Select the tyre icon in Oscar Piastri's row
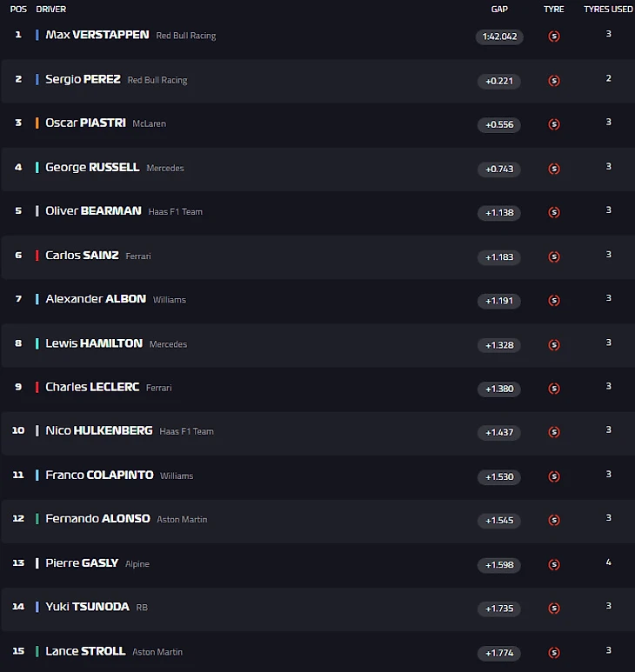Screen dimensions: 635x672 click(554, 124)
